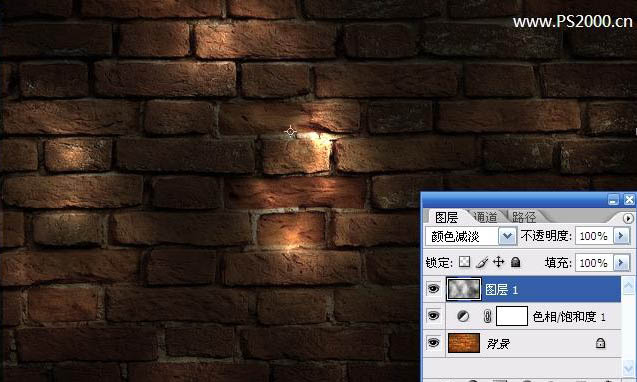637x382 pixels.
Task: Click the mask link chain icon
Action: [487, 316]
